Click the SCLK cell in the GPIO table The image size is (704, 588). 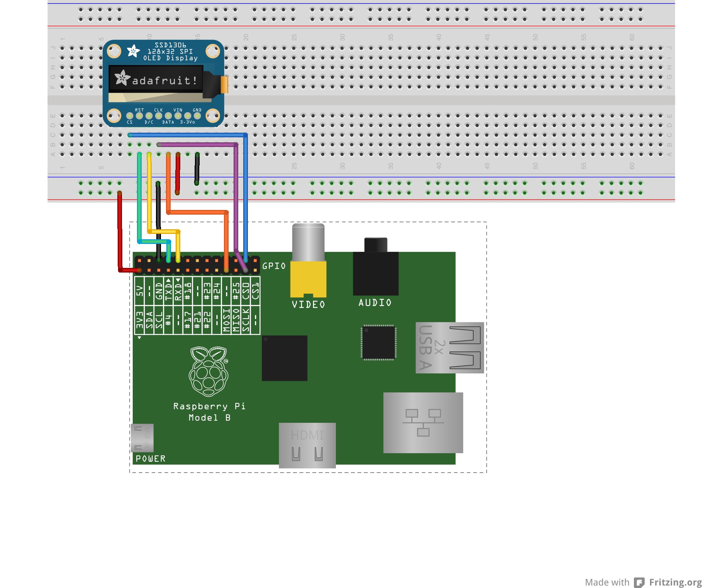(x=246, y=320)
